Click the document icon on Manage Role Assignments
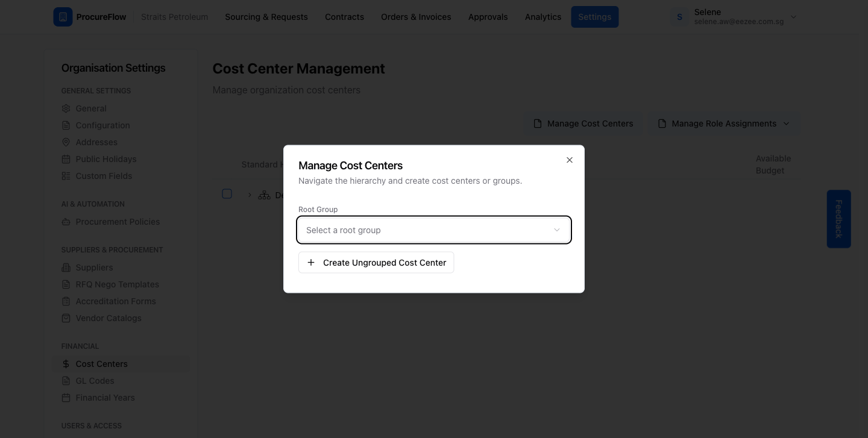The image size is (868, 438). (x=662, y=124)
